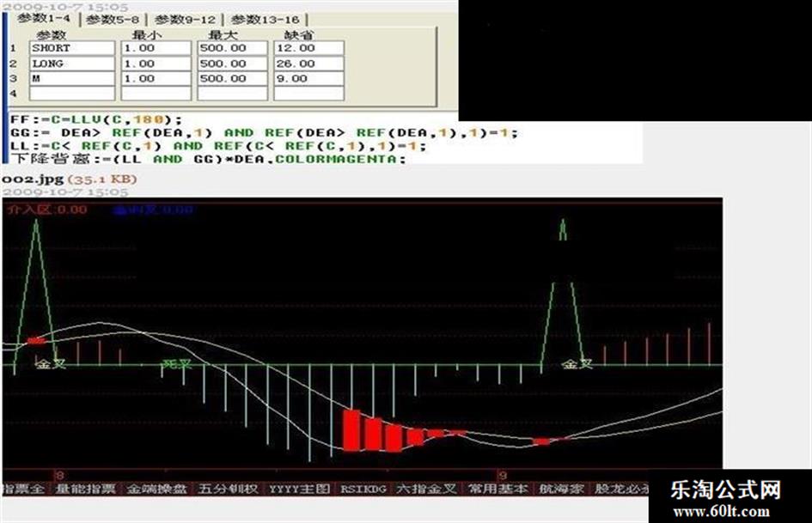The height and width of the screenshot is (523, 812).
Task: Select the 航海家 indicator tab
Action: (561, 489)
